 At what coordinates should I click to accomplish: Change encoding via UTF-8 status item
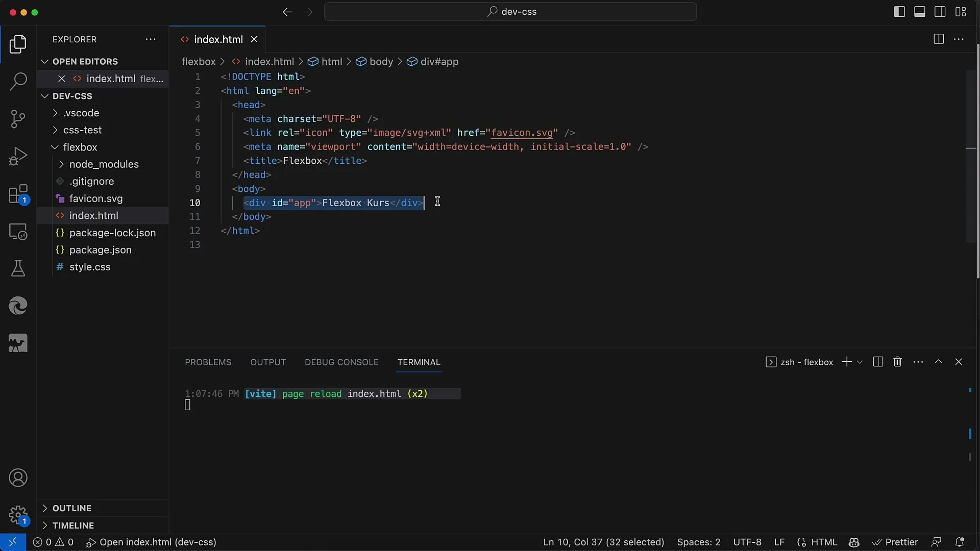pyautogui.click(x=747, y=542)
